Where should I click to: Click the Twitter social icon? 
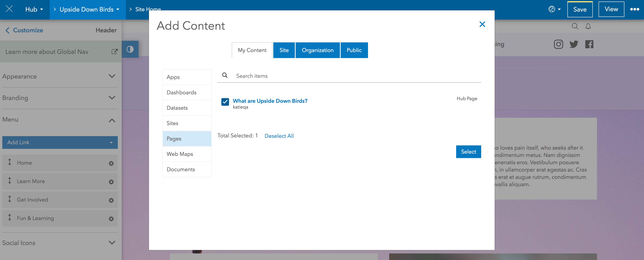(x=574, y=44)
